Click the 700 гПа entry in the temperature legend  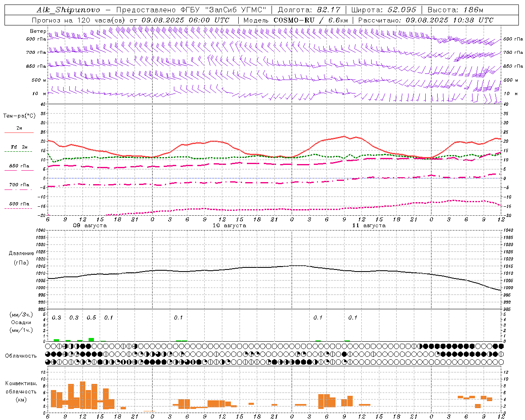click(x=19, y=185)
